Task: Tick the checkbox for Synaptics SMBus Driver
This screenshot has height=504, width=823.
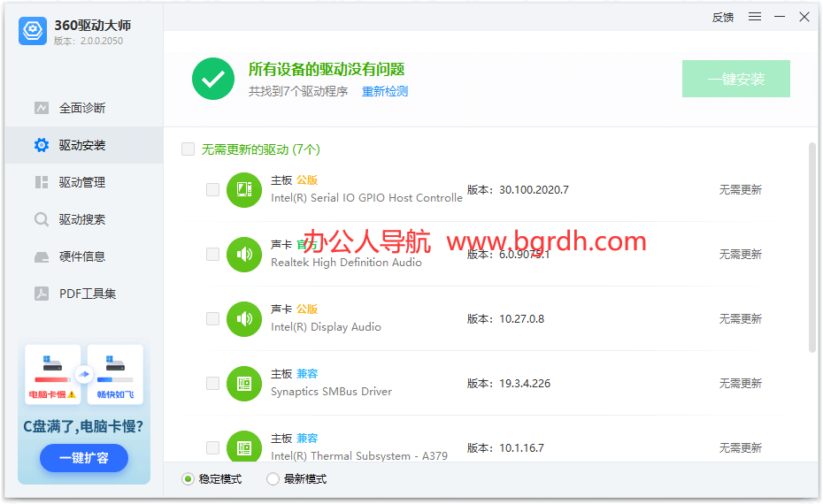Action: (x=212, y=383)
